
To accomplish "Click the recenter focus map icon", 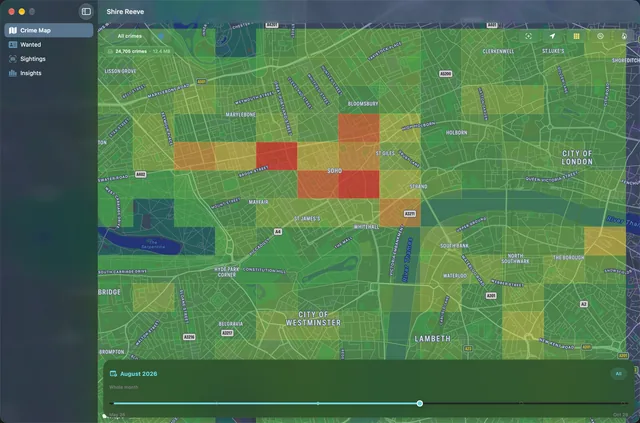I will (x=529, y=36).
